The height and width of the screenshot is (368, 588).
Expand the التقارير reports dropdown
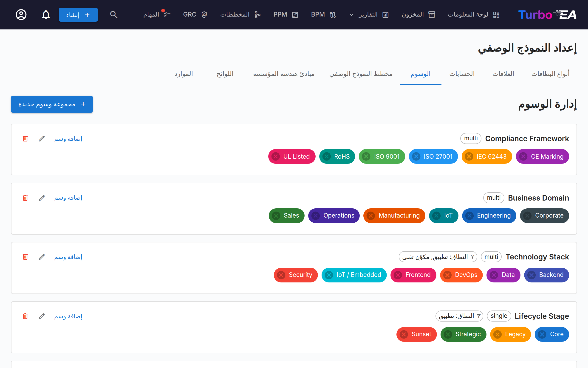[x=369, y=14]
